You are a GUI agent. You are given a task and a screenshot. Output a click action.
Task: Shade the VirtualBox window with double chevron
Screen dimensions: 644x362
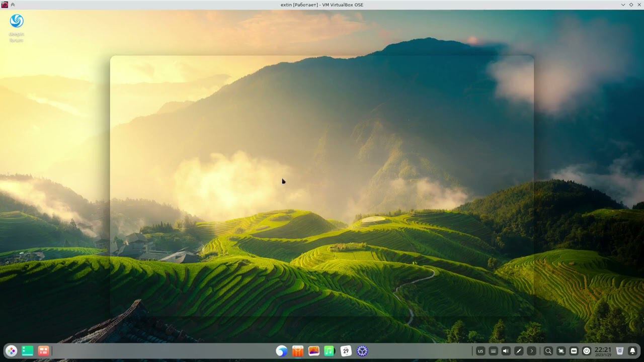(13, 5)
